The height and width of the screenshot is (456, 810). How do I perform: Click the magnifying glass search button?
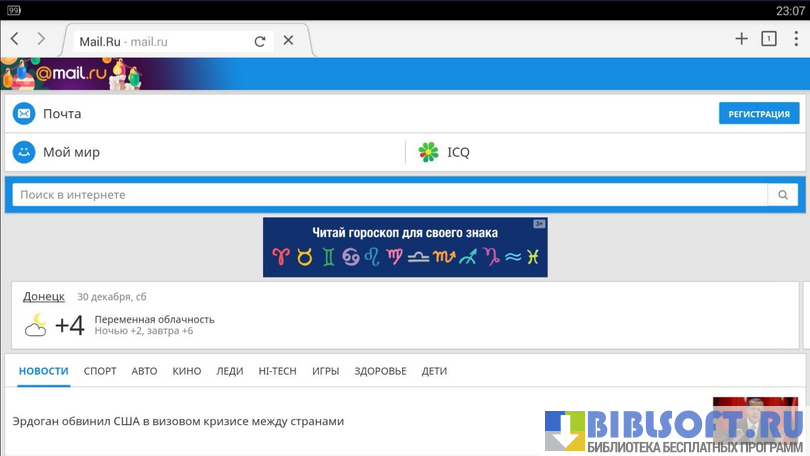[x=783, y=195]
